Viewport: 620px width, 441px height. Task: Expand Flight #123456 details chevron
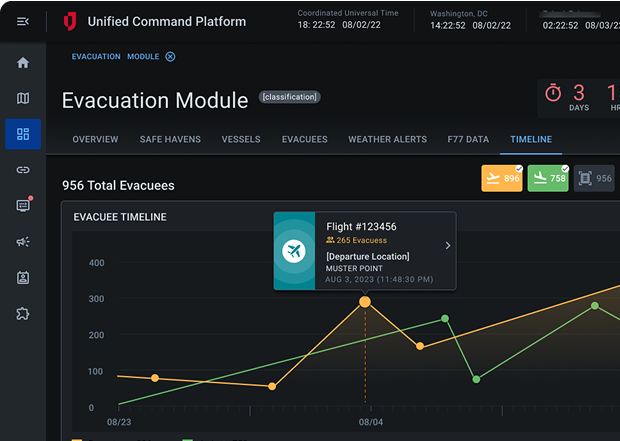tap(447, 246)
